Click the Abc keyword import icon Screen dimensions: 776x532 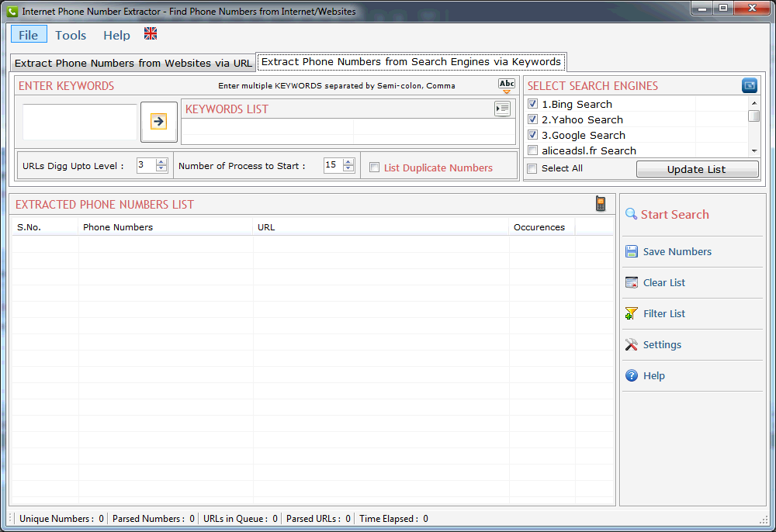pos(506,85)
